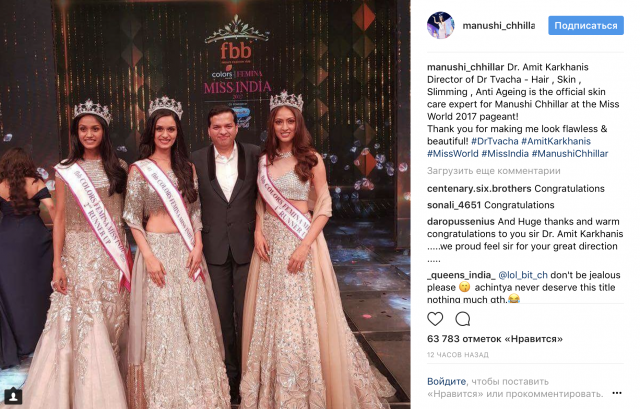Open the #MissIndia hashtag
640x409 pixels.
click(505, 153)
